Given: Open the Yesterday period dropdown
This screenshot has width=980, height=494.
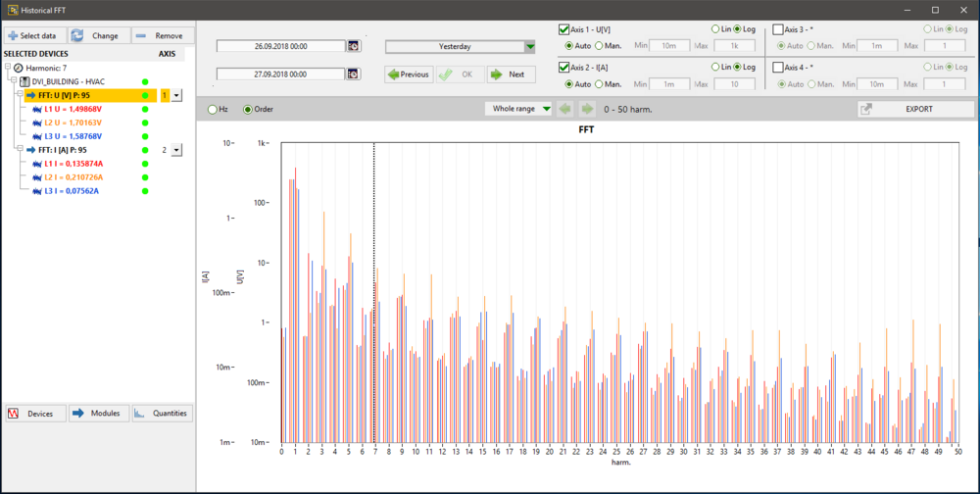Looking at the screenshot, I should [461, 46].
